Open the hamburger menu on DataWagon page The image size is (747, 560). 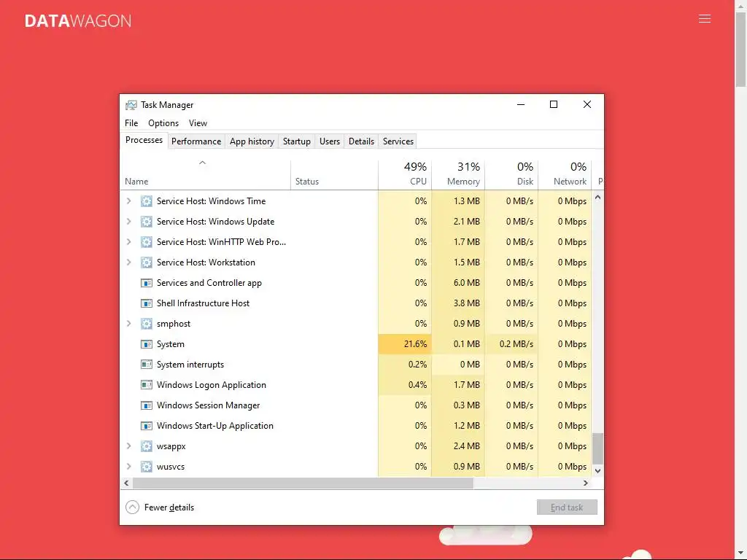[x=705, y=19]
